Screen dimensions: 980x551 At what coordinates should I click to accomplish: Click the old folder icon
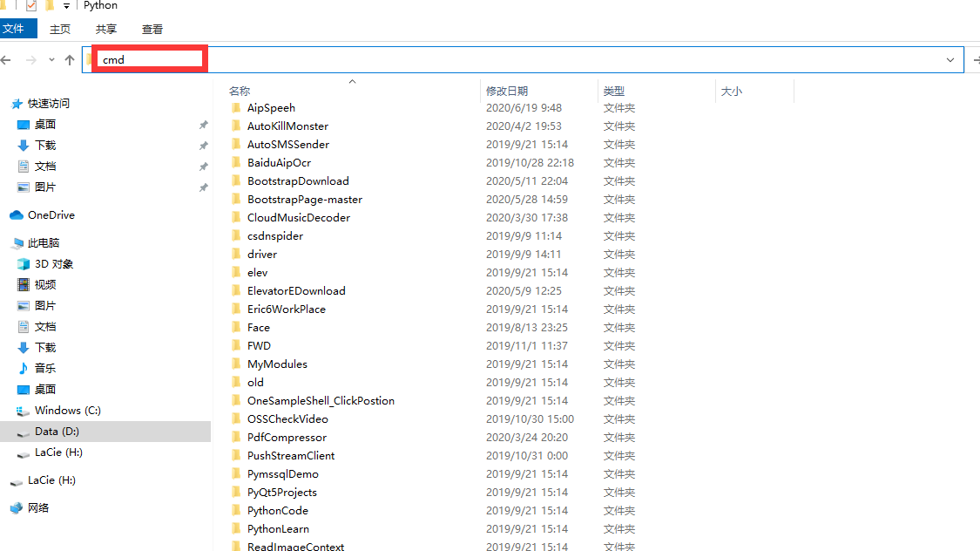[x=235, y=382]
